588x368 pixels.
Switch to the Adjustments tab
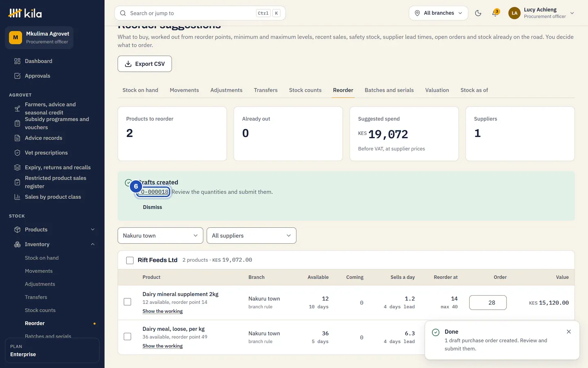[226, 90]
